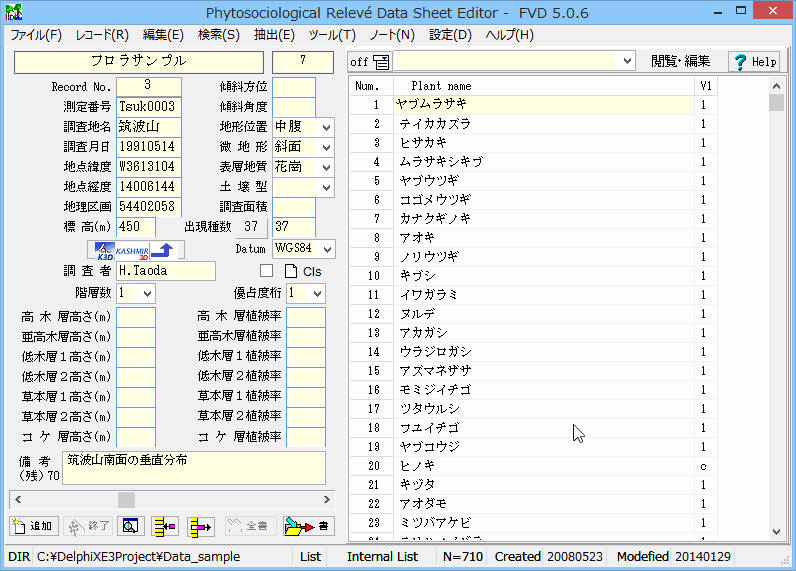Click the フロラサンプル title field
Screen dimensions: 796x571
pyautogui.click(x=139, y=62)
